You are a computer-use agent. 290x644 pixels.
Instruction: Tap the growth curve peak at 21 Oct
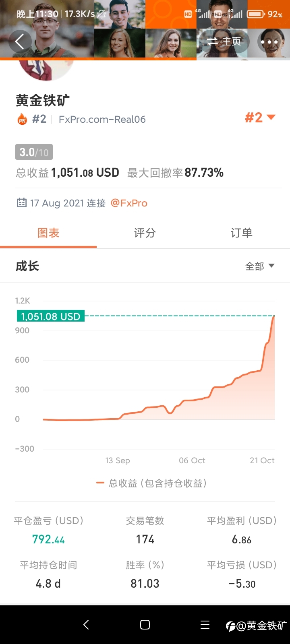274,317
